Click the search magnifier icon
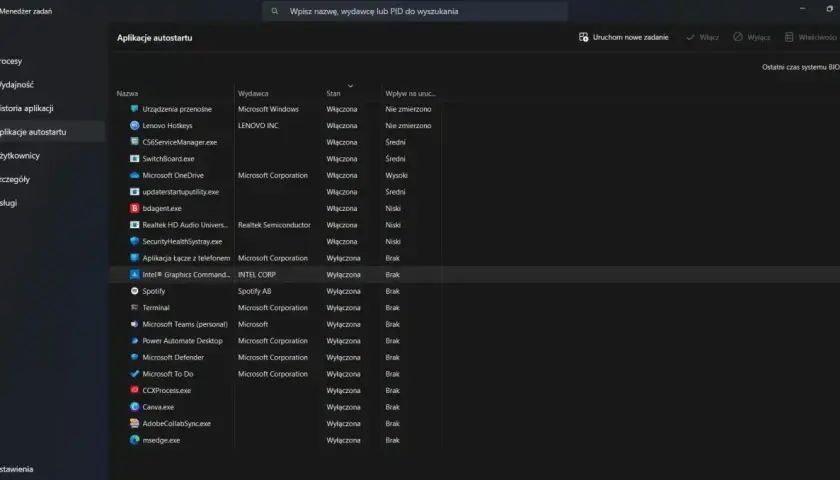This screenshot has height=480, width=840. [x=275, y=11]
